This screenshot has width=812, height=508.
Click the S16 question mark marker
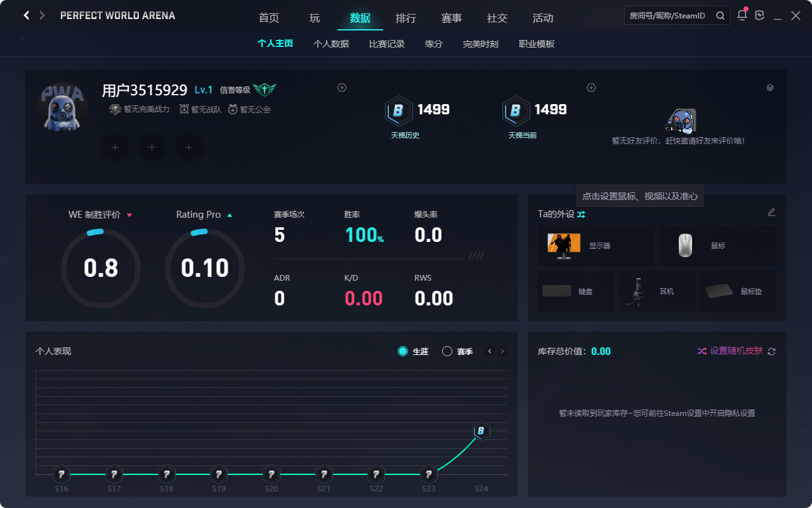pos(61,474)
